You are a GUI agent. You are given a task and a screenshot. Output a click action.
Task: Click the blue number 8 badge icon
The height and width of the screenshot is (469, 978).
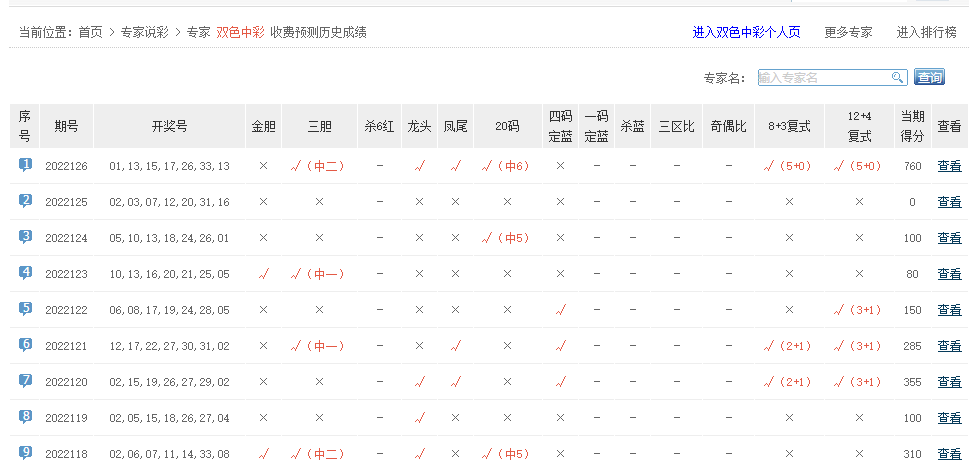point(25,417)
